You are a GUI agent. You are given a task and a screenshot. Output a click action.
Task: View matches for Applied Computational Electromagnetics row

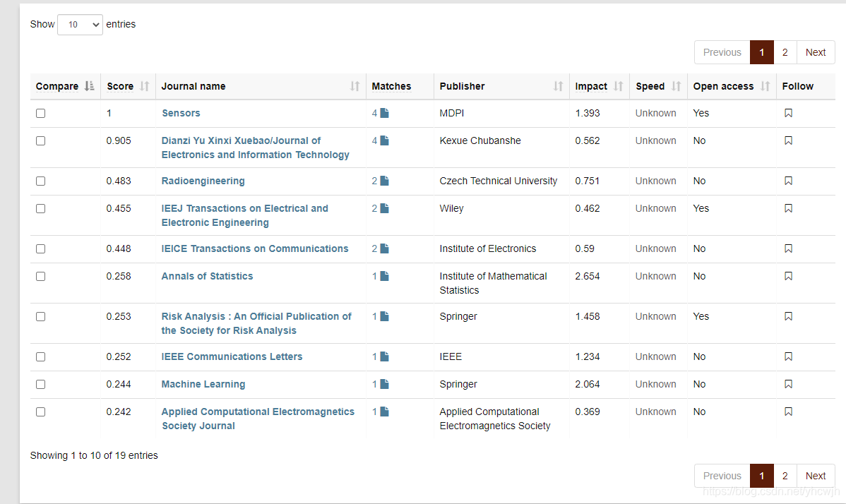(x=384, y=412)
